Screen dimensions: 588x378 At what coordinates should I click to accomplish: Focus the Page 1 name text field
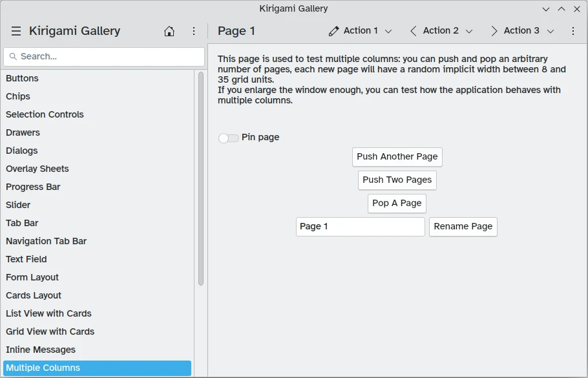tap(361, 227)
